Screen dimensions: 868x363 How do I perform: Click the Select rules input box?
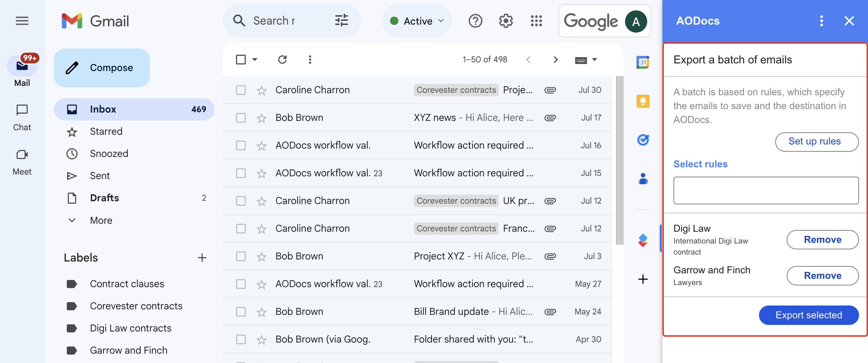(x=766, y=191)
